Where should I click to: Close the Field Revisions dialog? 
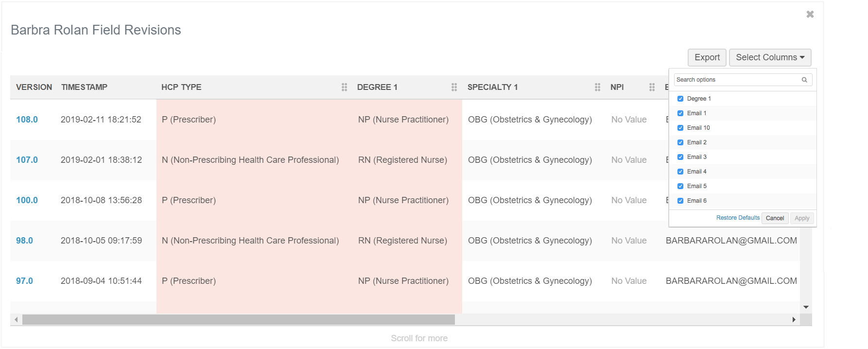(810, 15)
